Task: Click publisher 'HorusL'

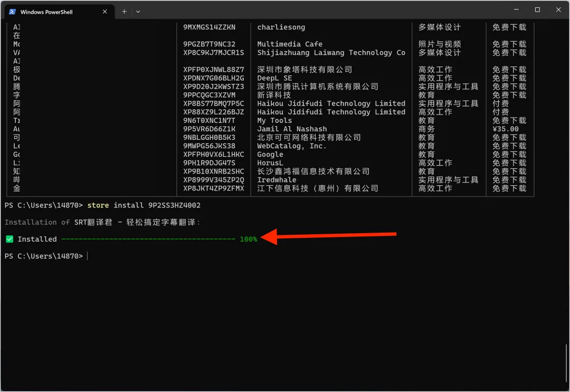Action: tap(270, 162)
